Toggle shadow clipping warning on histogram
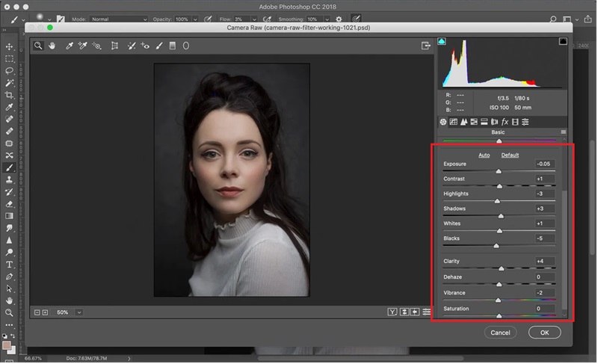This screenshot has width=598, height=364. (x=442, y=41)
